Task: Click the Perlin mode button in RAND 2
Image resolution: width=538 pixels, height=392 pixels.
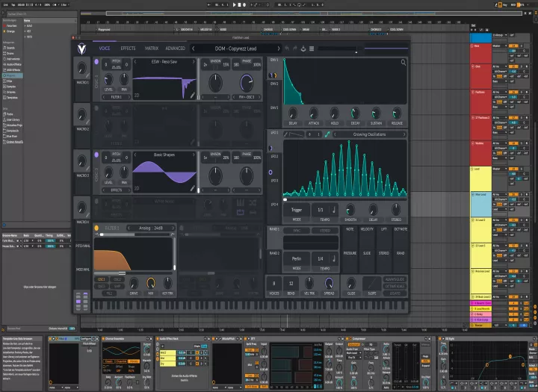Action: click(x=297, y=258)
